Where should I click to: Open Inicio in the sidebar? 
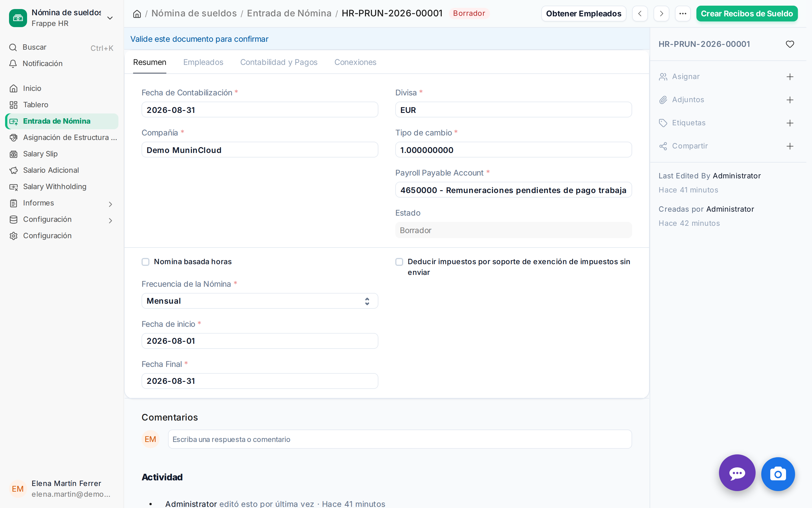point(62,88)
